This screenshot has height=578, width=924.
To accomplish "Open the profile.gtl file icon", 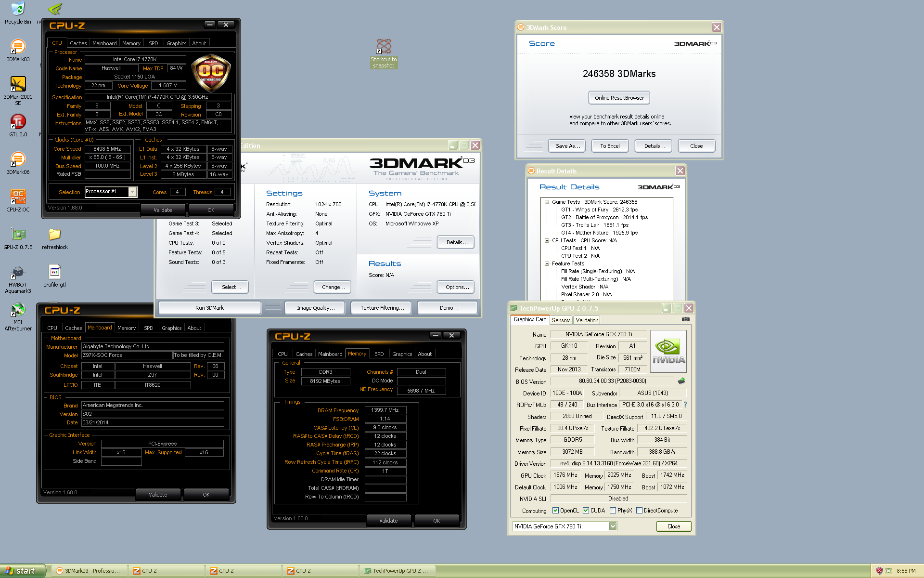I will [x=55, y=276].
